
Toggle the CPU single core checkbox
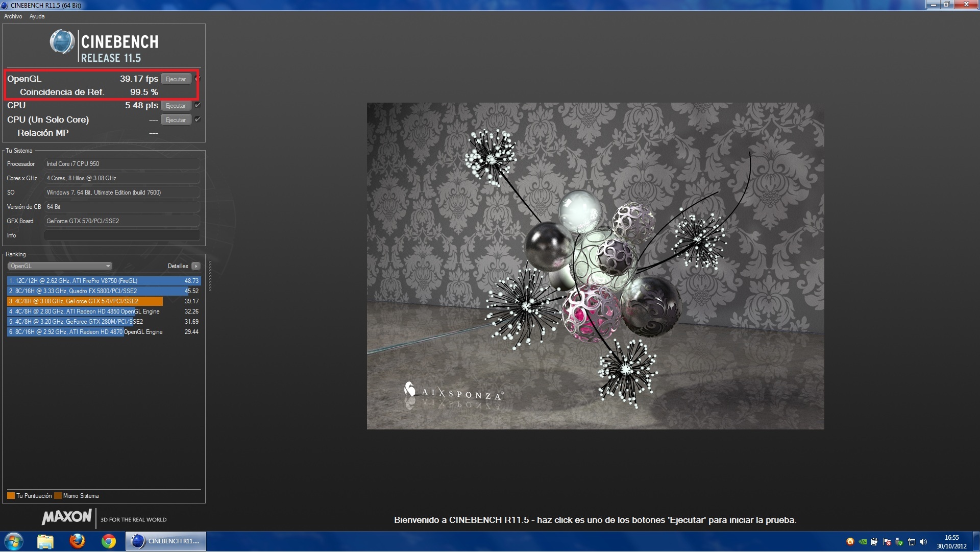pos(198,119)
